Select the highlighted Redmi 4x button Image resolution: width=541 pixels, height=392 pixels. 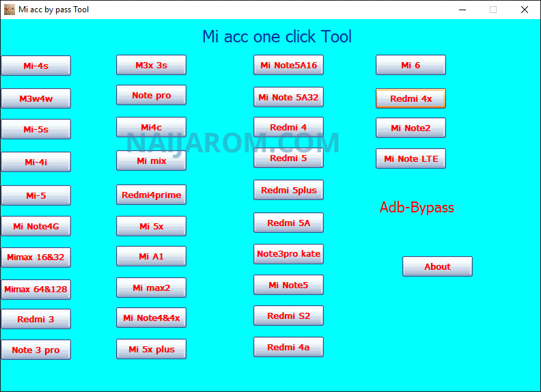coord(411,98)
